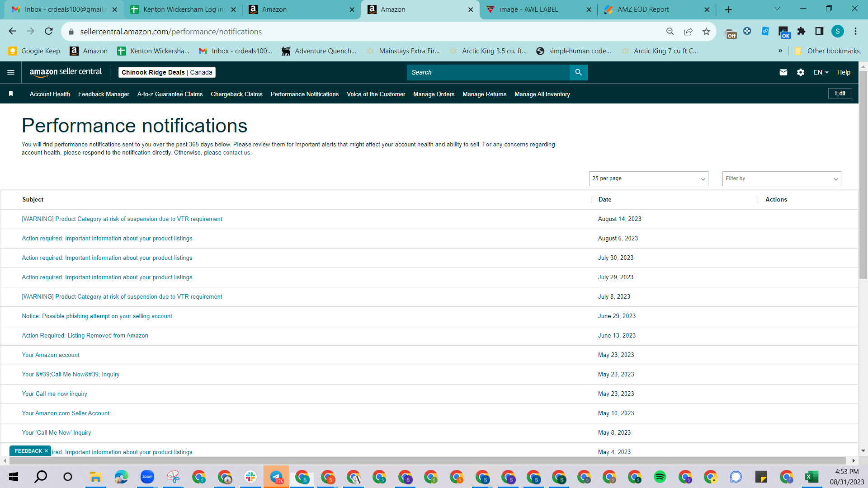868x488 pixels.
Task: Click the browser address bar URL
Action: click(x=171, y=32)
